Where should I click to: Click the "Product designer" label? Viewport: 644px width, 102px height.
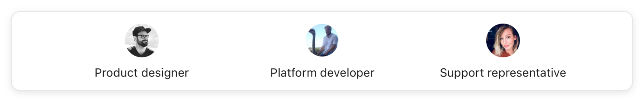(142, 73)
